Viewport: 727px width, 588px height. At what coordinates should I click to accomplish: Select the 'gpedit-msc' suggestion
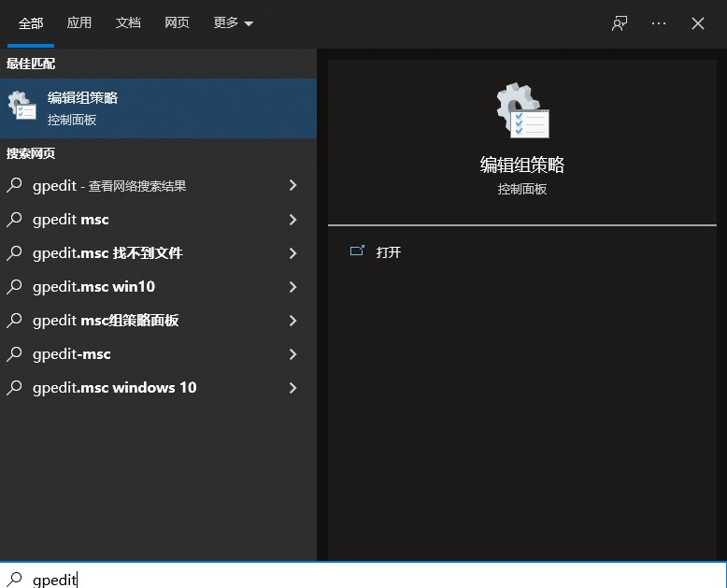pyautogui.click(x=158, y=354)
